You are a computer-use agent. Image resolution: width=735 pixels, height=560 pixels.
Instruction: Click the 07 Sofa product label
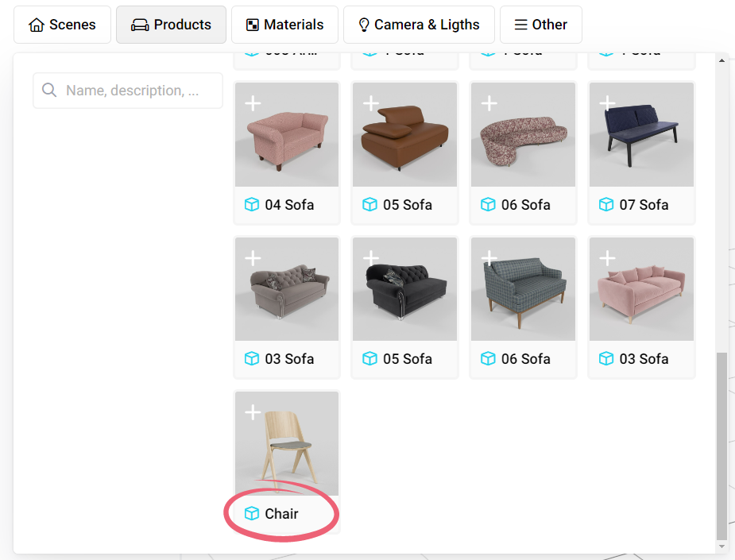point(644,205)
